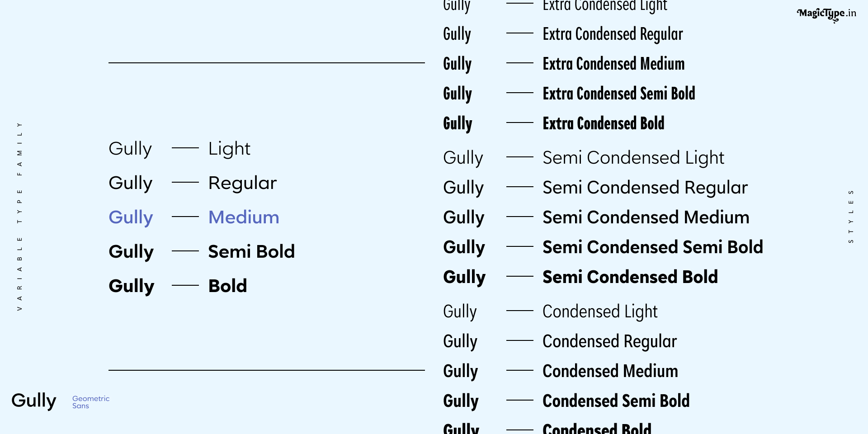
Task: Open Extra Condensed Regular style
Action: [x=613, y=35]
